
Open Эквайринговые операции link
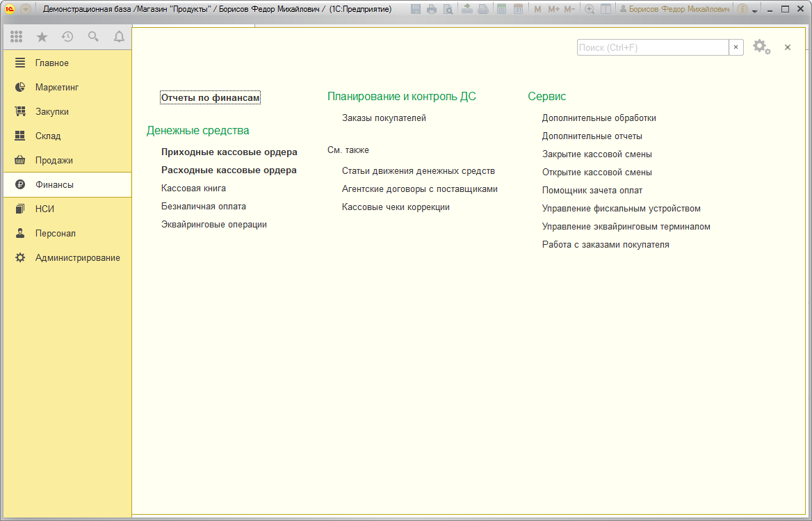214,224
